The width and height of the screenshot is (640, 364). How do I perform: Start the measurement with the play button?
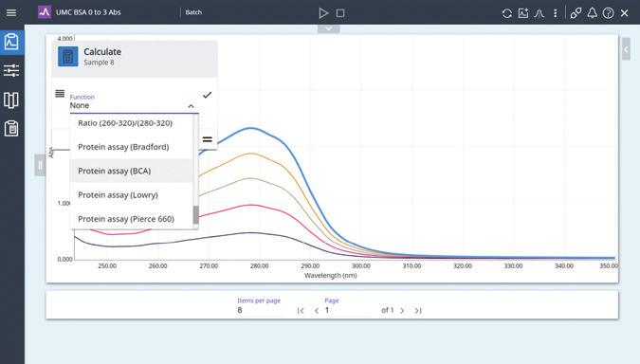(x=323, y=13)
